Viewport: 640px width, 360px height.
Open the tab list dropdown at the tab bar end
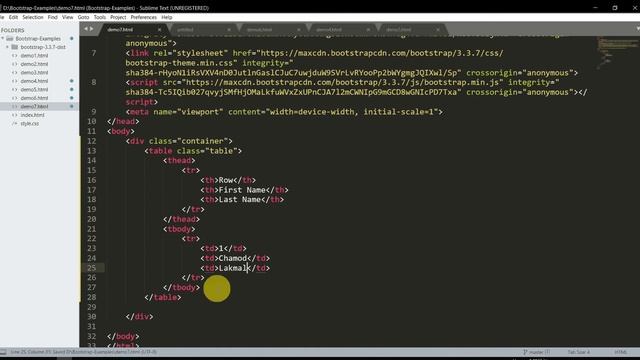click(x=638, y=29)
